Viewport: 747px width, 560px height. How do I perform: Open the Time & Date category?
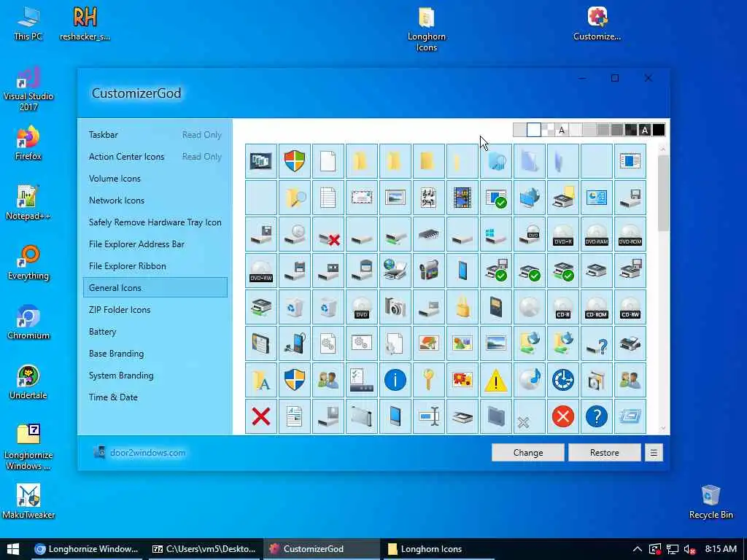[x=155, y=397]
